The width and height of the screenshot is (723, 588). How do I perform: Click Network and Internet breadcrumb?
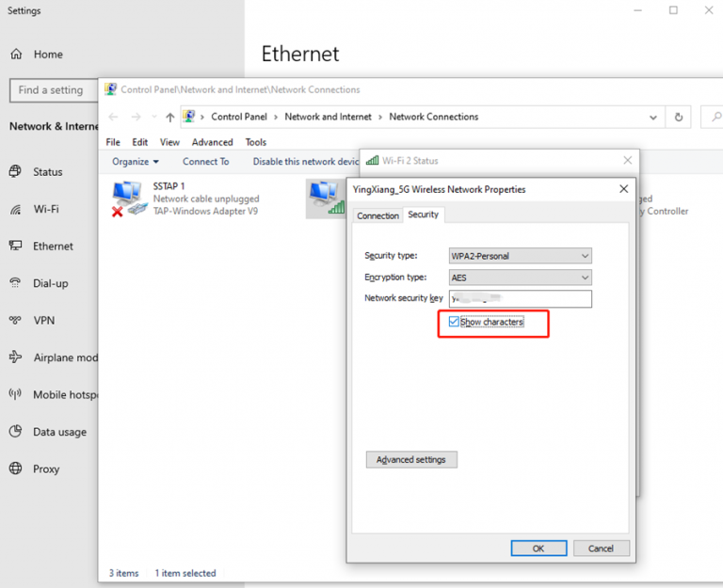328,117
